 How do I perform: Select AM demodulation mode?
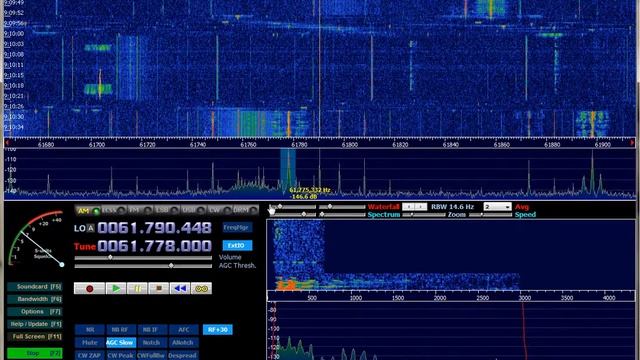(x=88, y=211)
